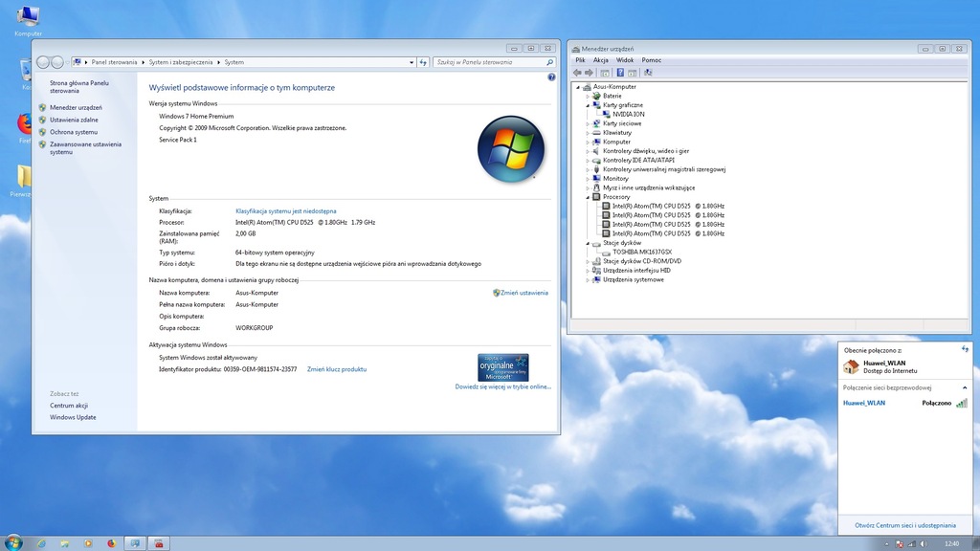This screenshot has width=980, height=551.
Task: Open the Widok menu
Action: pyautogui.click(x=625, y=60)
